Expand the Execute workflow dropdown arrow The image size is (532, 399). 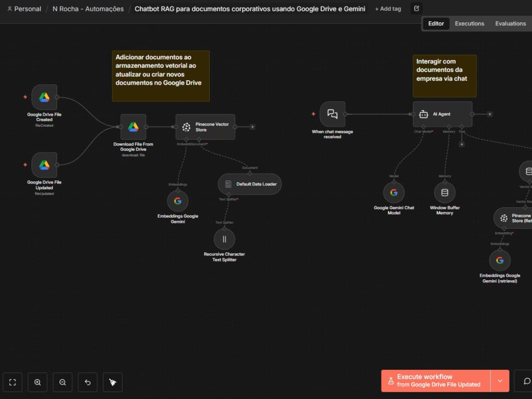tap(500, 380)
